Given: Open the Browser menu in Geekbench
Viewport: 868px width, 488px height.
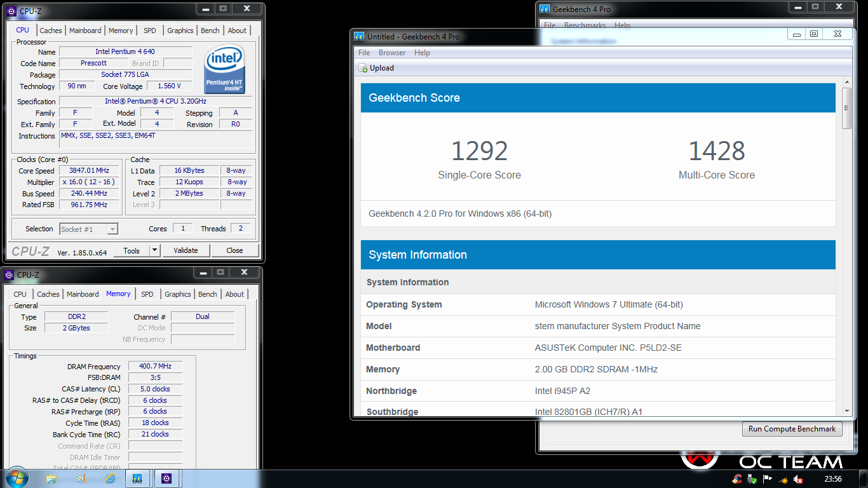Looking at the screenshot, I should click(x=392, y=53).
